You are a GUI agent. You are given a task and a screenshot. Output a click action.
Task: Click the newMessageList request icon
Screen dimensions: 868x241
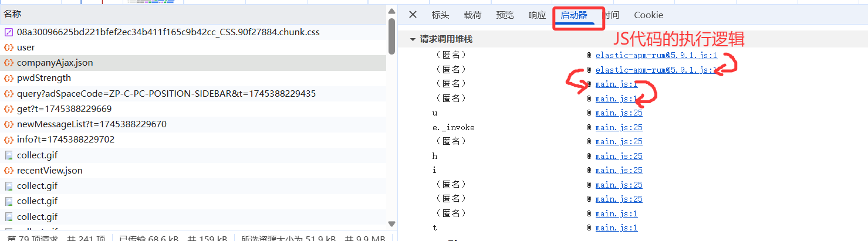click(9, 124)
